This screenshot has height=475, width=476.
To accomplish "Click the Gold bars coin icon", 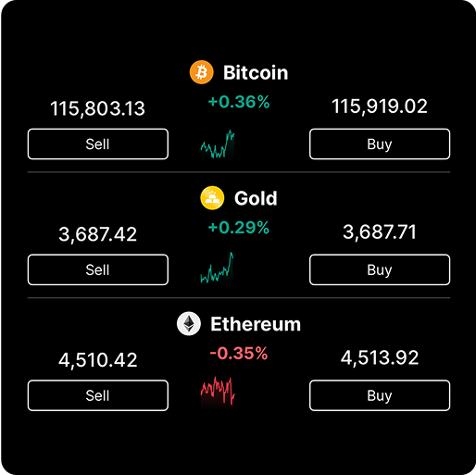I will point(212,198).
